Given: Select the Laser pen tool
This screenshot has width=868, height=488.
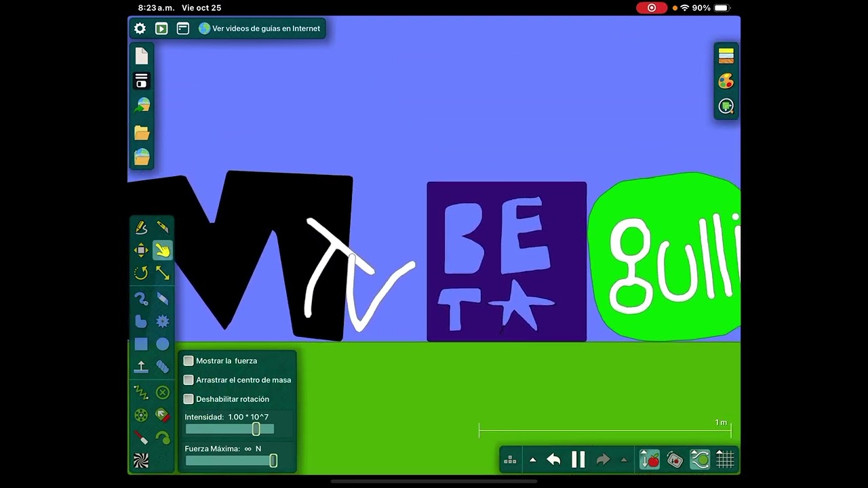Looking at the screenshot, I should click(141, 438).
